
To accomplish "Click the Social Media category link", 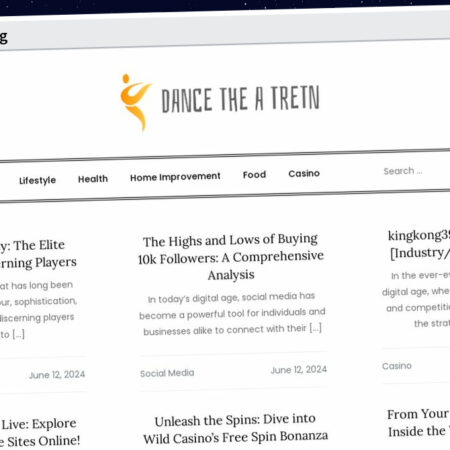I will point(167,373).
